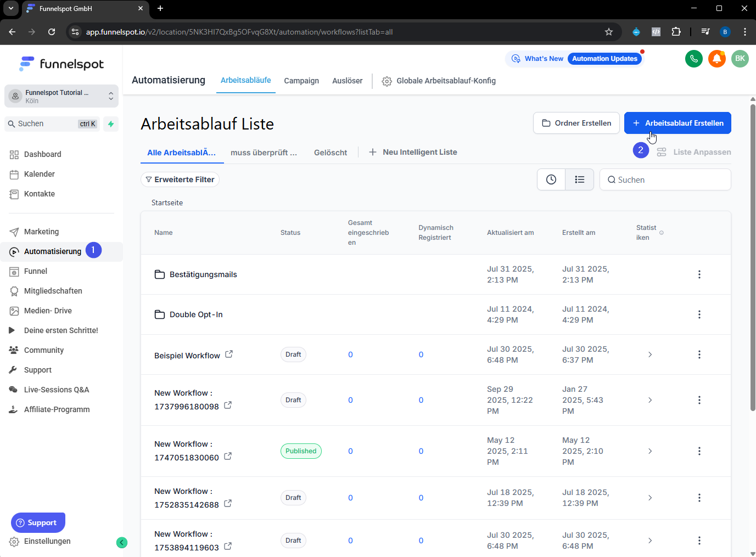The image size is (756, 557).
Task: Click the workflow list Suchen field
Action: (665, 179)
